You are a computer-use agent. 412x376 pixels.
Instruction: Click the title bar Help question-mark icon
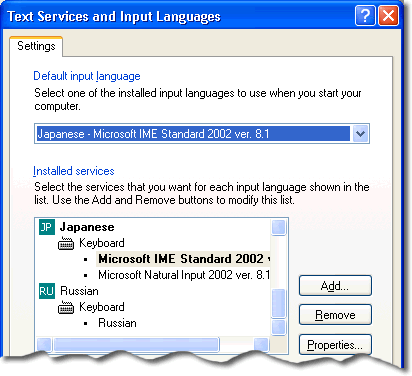pos(365,16)
